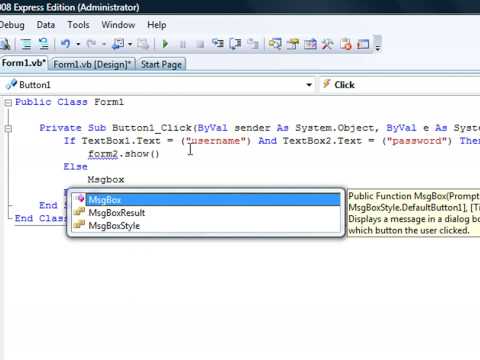The height and width of the screenshot is (360, 480).
Task: Comment out the selected lines
Action: click(x=26, y=44)
